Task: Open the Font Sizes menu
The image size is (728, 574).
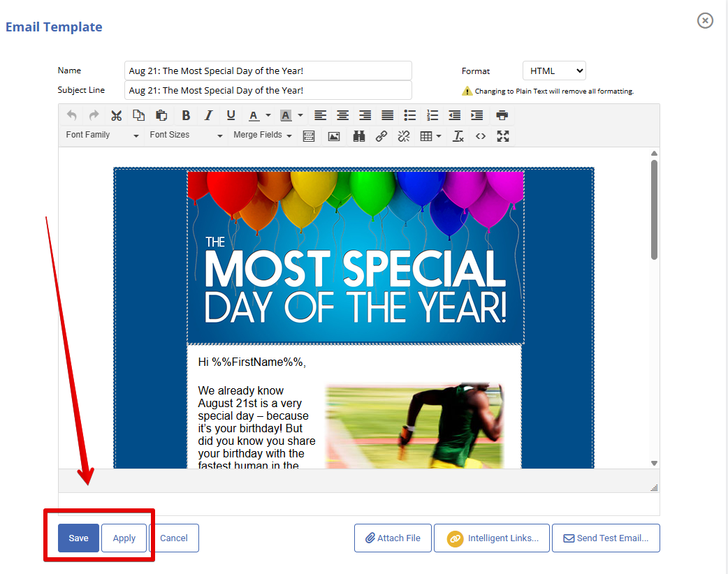Action: [186, 135]
